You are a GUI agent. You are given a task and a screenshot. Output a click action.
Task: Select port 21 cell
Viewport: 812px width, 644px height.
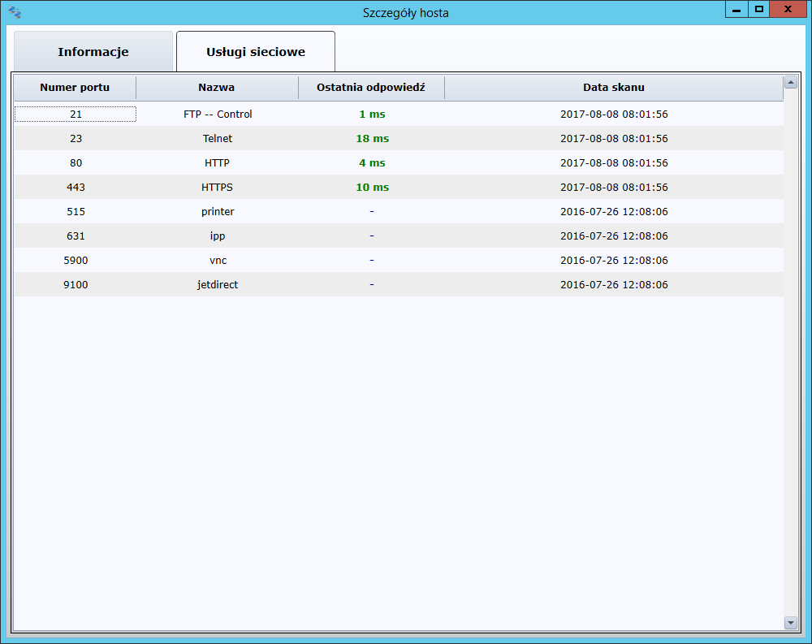(x=76, y=115)
